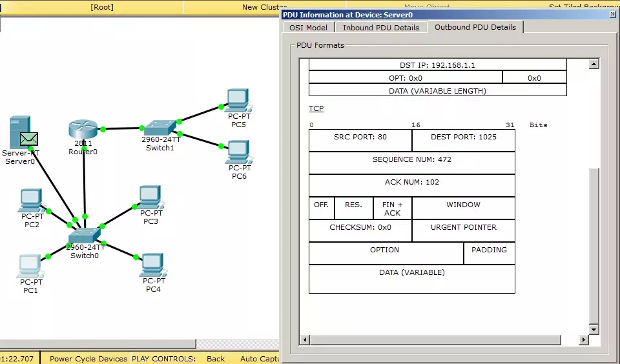Viewport: 620px width, 364px height.
Task: Select the 2960-24TT Switch0 icon
Action: click(x=84, y=236)
